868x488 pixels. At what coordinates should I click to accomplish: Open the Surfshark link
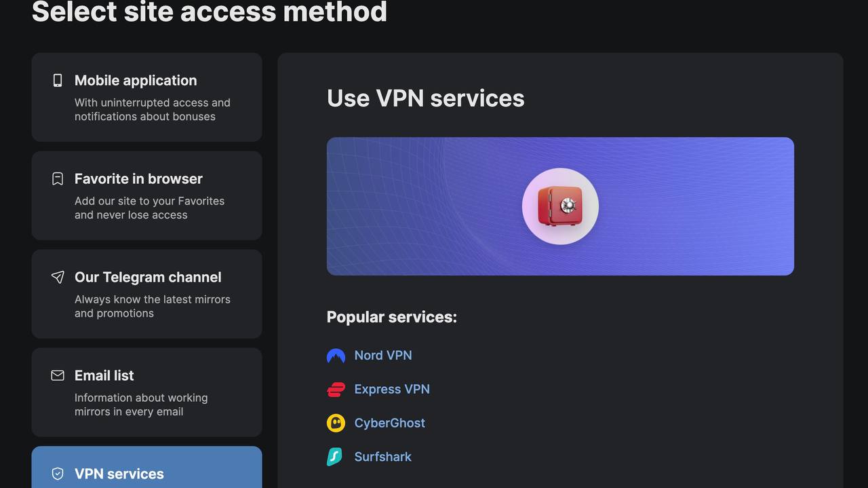383,457
